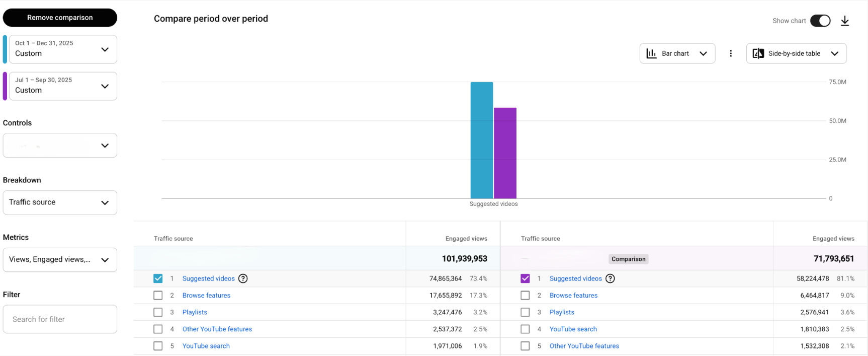
Task: Click the download report icon
Action: click(x=845, y=21)
